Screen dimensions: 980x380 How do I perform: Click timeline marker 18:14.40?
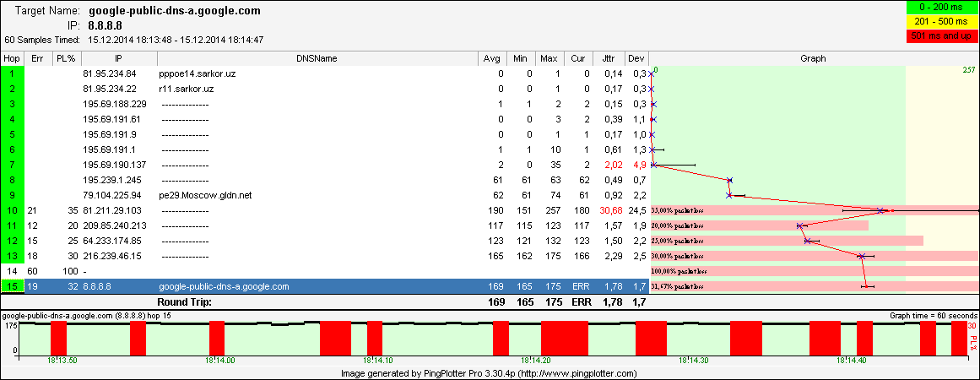(851, 360)
